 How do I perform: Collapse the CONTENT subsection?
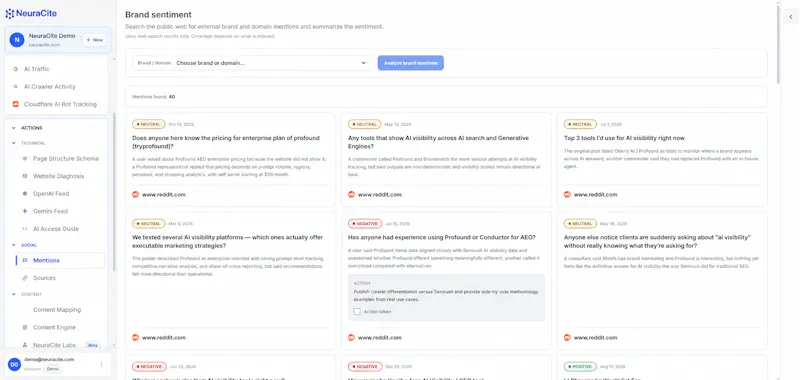click(14, 294)
